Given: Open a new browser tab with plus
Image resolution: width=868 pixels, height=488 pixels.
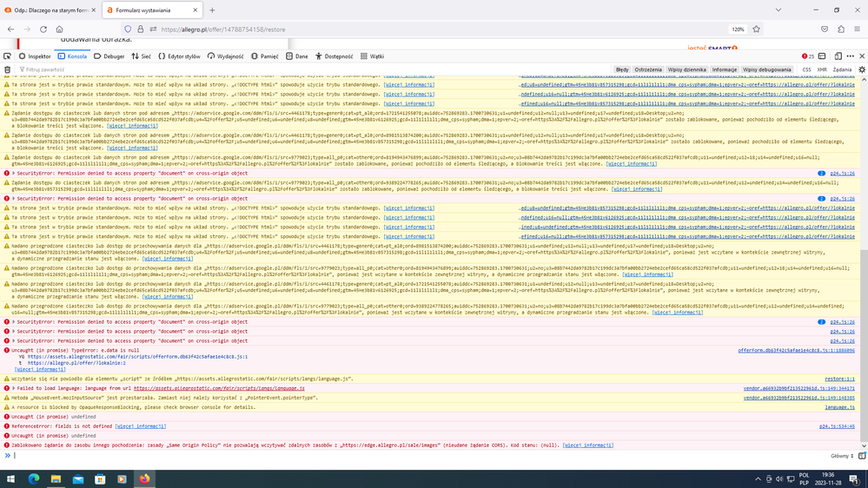Looking at the screenshot, I should [x=212, y=10].
